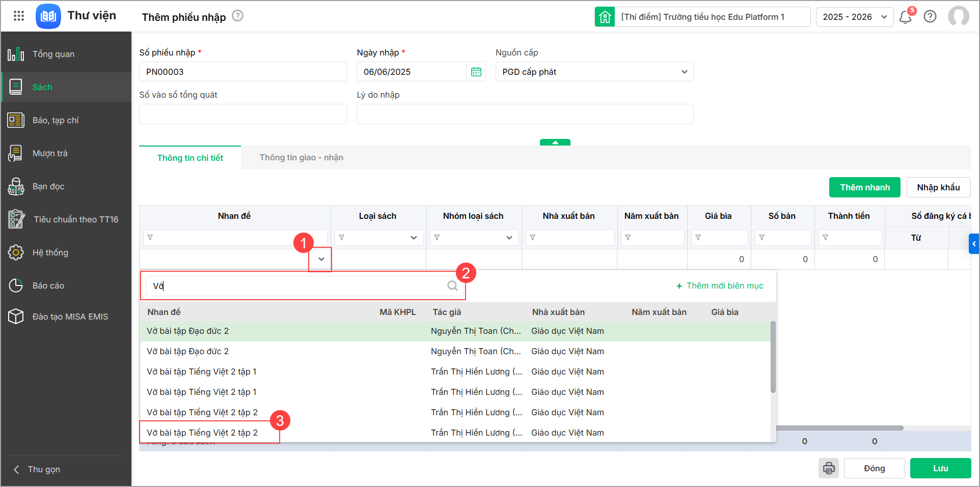Switch to Thông tin chi tiết tab
The height and width of the screenshot is (487, 980).
point(190,158)
